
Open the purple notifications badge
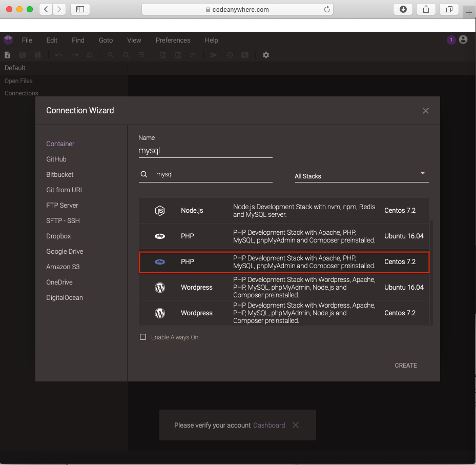pos(451,40)
